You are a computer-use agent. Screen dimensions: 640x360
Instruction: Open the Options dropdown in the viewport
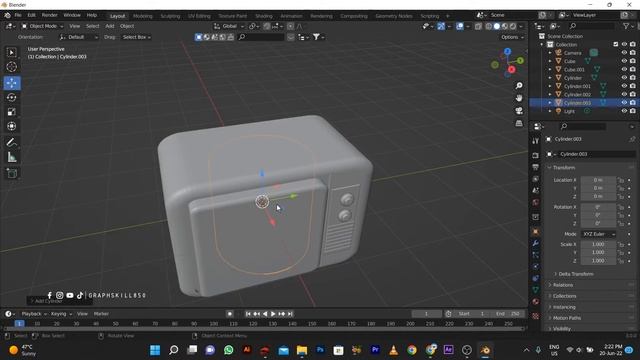(512, 37)
